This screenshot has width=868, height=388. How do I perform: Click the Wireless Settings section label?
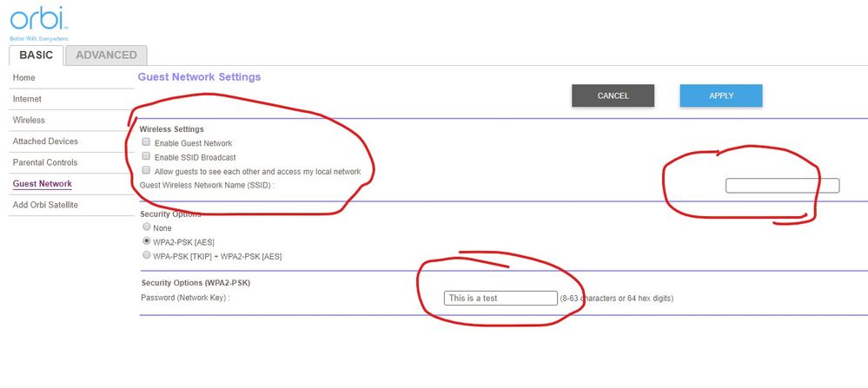coord(172,128)
